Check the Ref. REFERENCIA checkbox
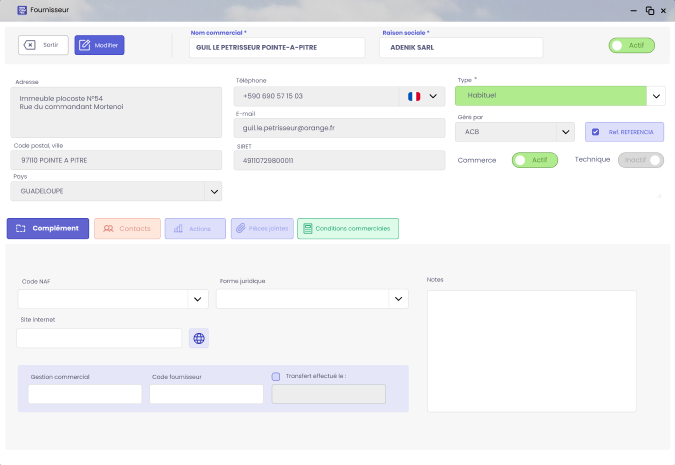This screenshot has width=675, height=465. pos(596,131)
